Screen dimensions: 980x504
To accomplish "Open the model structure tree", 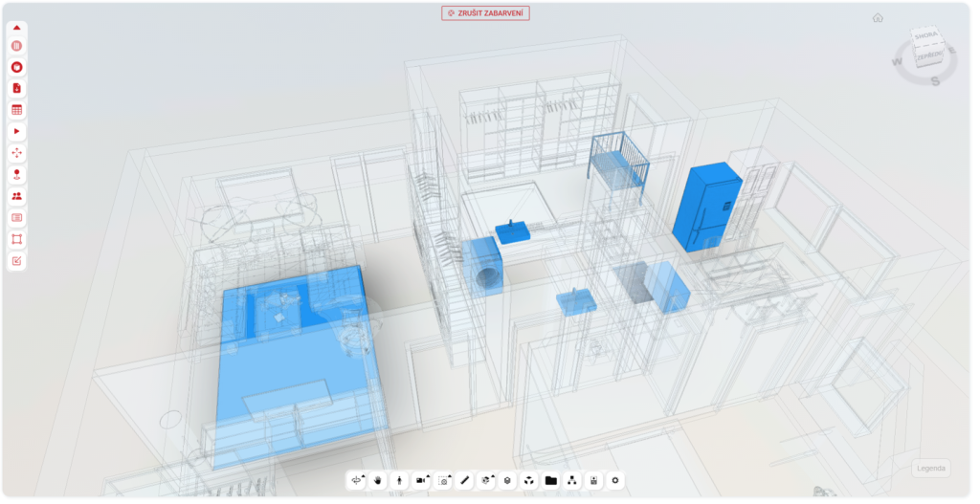I will (572, 481).
